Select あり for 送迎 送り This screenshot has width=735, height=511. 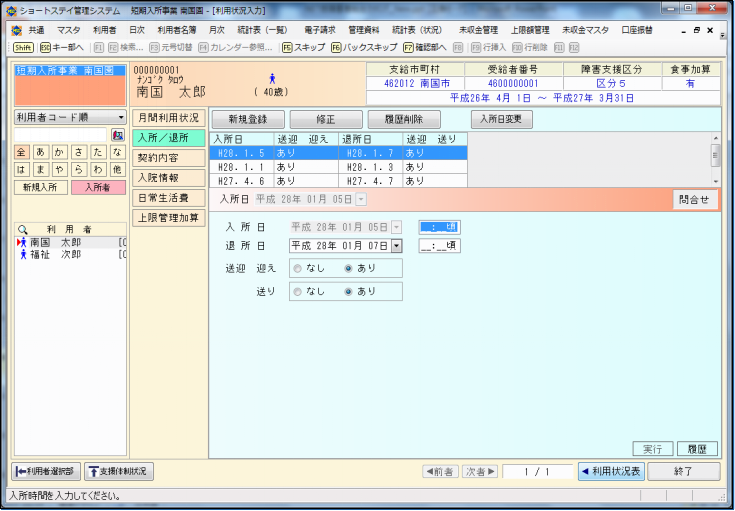coord(348,291)
